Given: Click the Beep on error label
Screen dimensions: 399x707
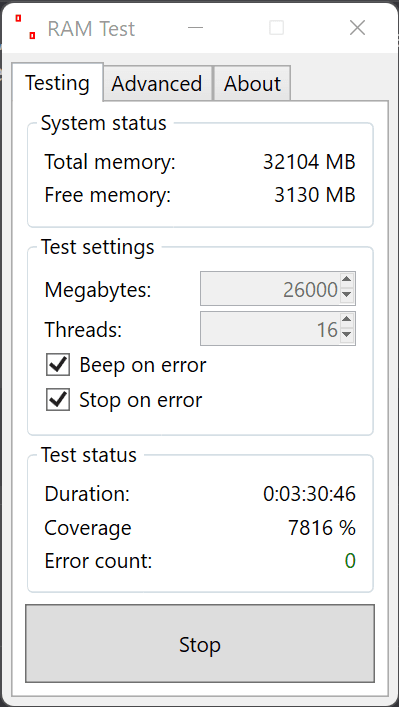Looking at the screenshot, I should (142, 365).
